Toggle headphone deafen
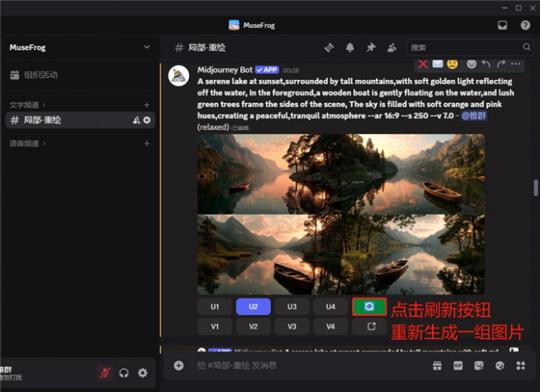This screenshot has width=540, height=392. pyautogui.click(x=124, y=373)
